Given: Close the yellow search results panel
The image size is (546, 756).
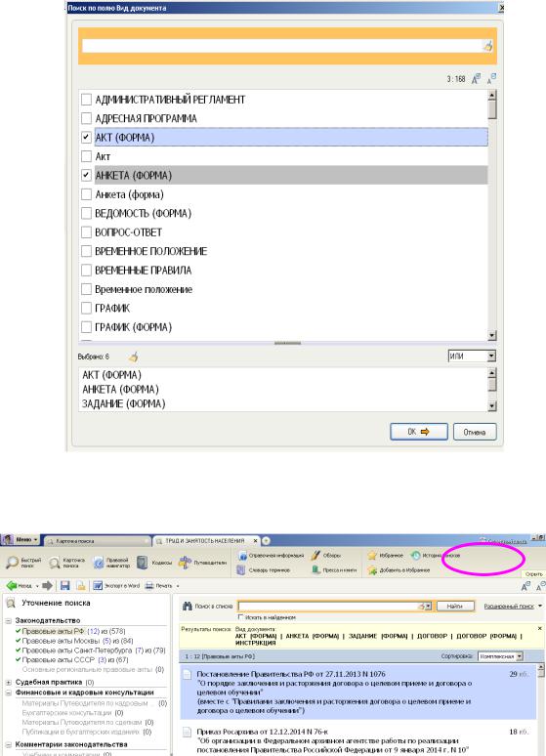Looking at the screenshot, I should coord(540,629).
